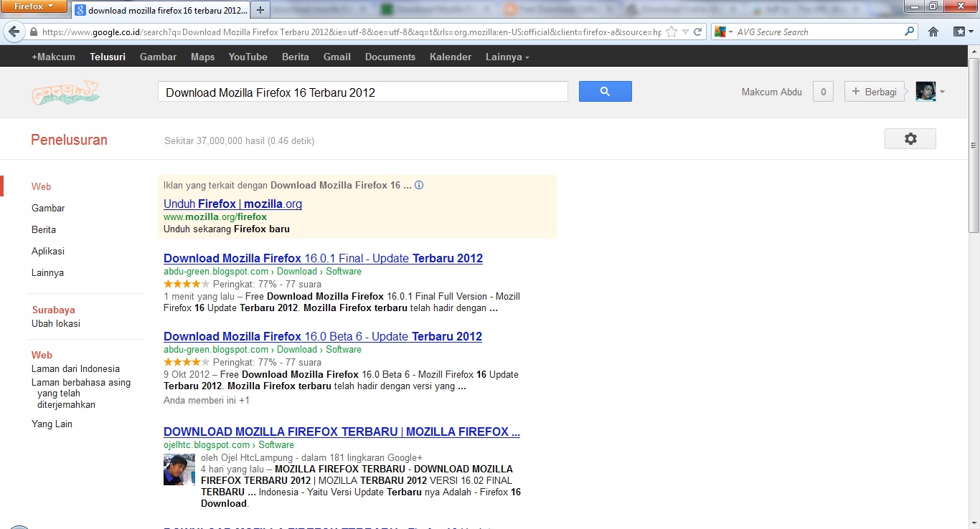Reload the page with the refresh icon
Image resolution: width=980 pixels, height=529 pixels.
(698, 32)
